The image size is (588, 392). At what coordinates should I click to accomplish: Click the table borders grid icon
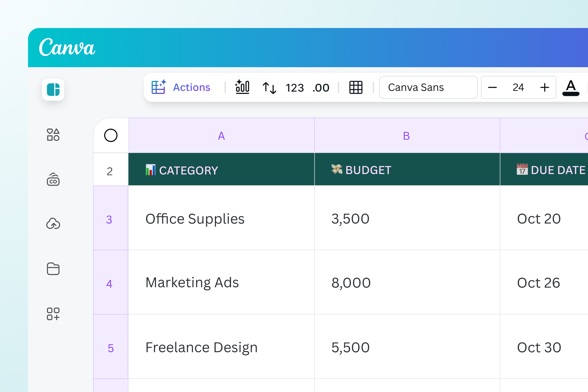coord(356,87)
